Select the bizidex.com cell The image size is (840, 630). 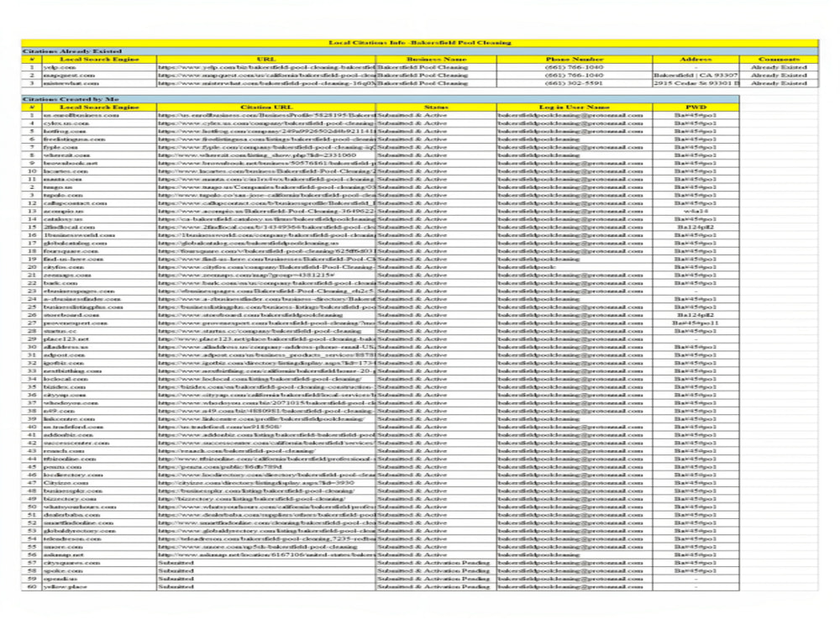tap(100, 386)
